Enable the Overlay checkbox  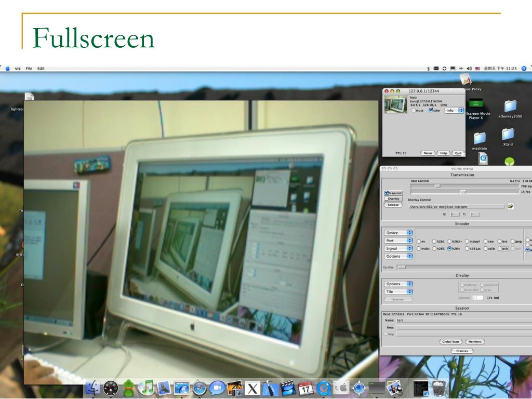(x=387, y=198)
